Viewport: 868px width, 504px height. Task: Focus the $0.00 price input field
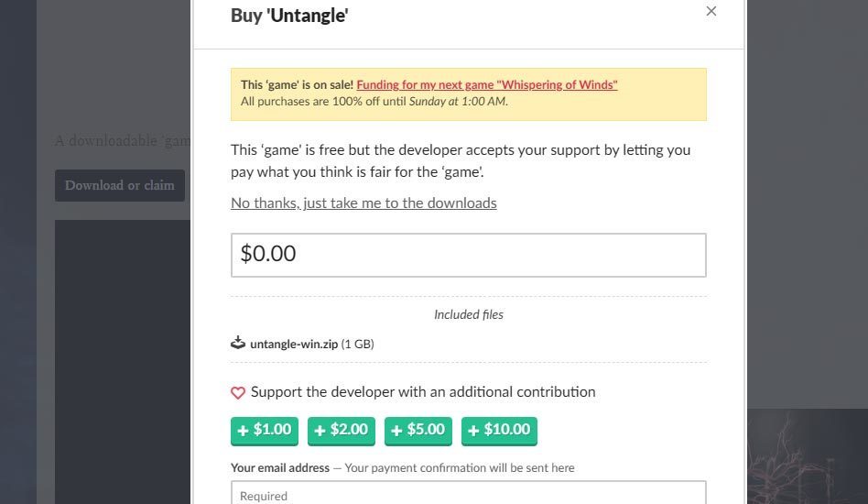[468, 255]
